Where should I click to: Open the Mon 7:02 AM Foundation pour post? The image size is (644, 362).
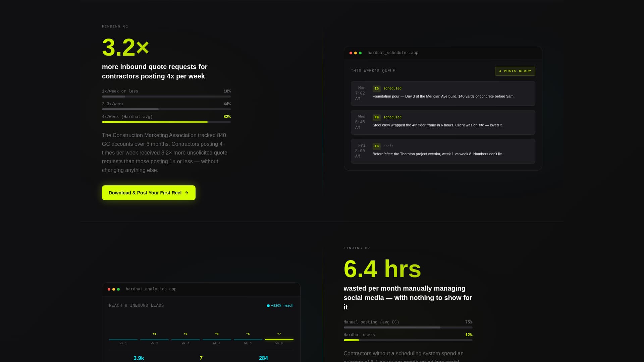point(443,94)
